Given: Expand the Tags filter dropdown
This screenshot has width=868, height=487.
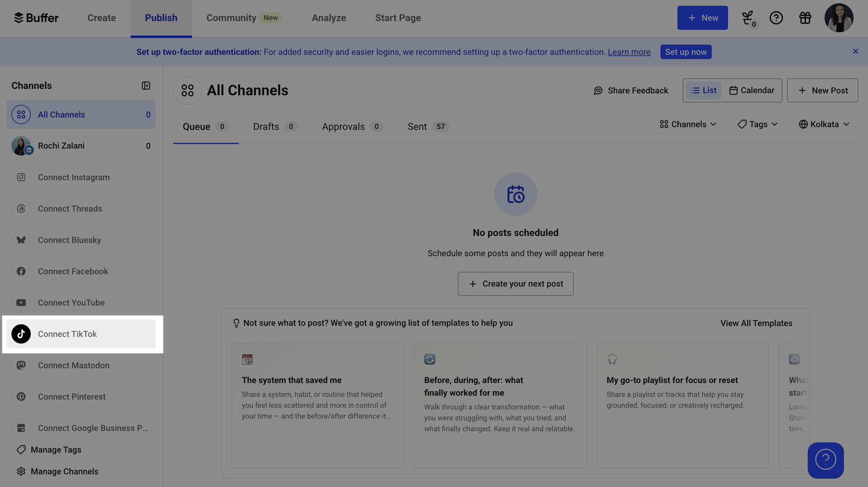Looking at the screenshot, I should pyautogui.click(x=757, y=124).
